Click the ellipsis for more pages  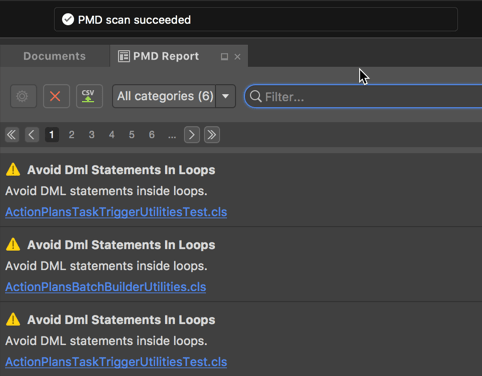172,135
